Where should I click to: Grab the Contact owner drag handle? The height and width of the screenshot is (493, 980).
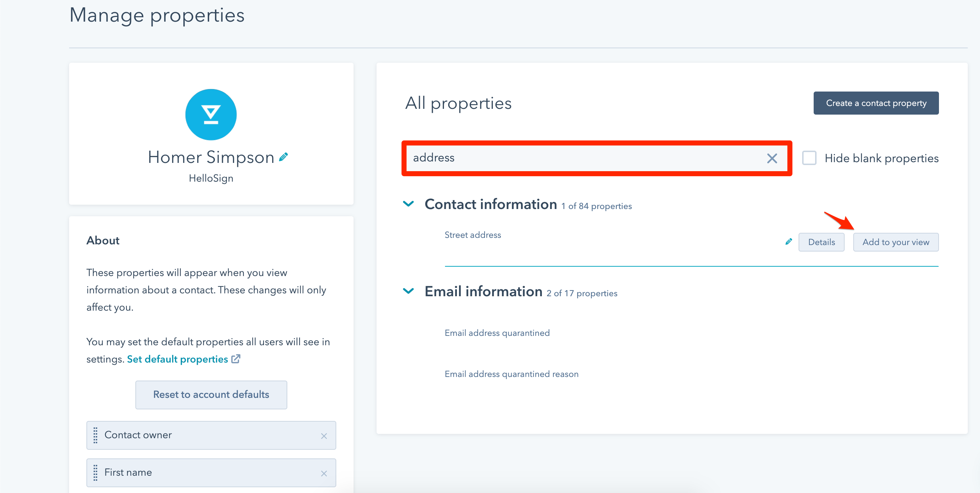[95, 435]
